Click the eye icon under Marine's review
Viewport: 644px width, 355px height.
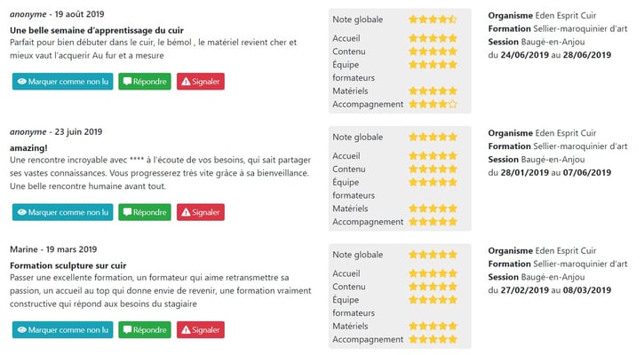(x=22, y=330)
